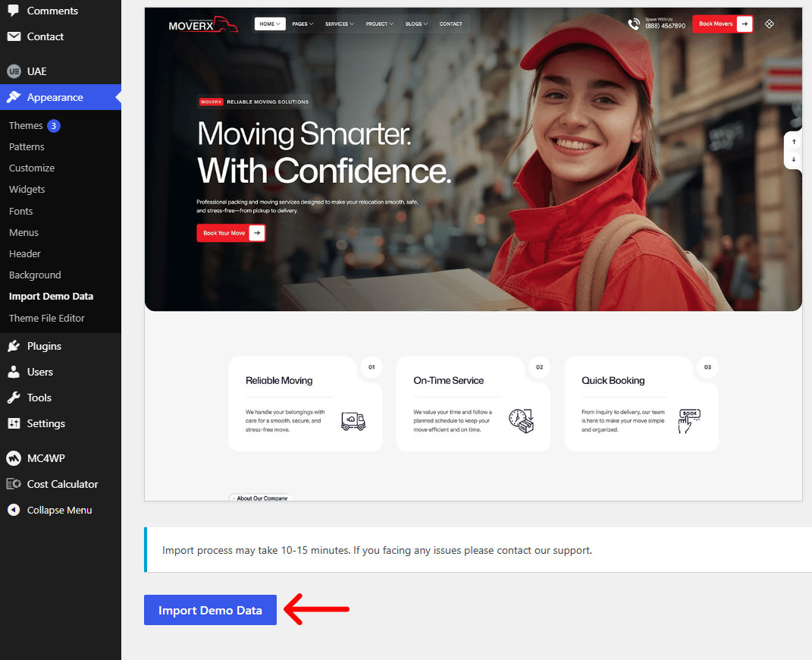Collapse the admin menu arrow icon
812x660 pixels.
(14, 510)
